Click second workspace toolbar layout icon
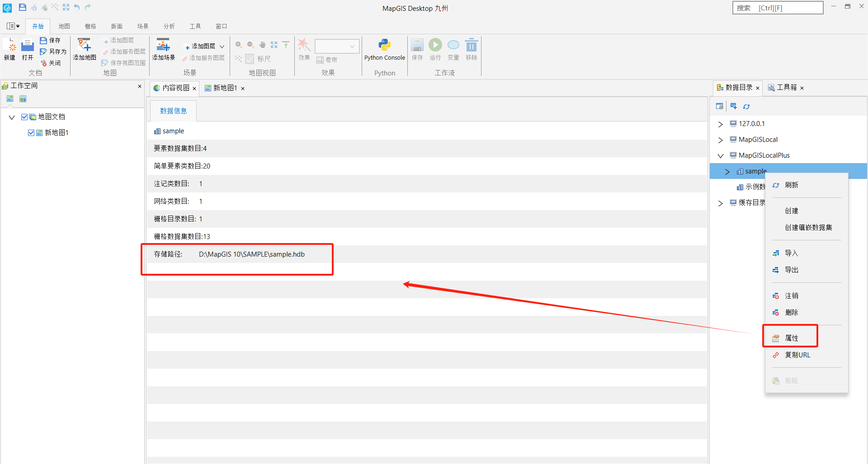Image resolution: width=868 pixels, height=464 pixels. pyautogui.click(x=23, y=99)
